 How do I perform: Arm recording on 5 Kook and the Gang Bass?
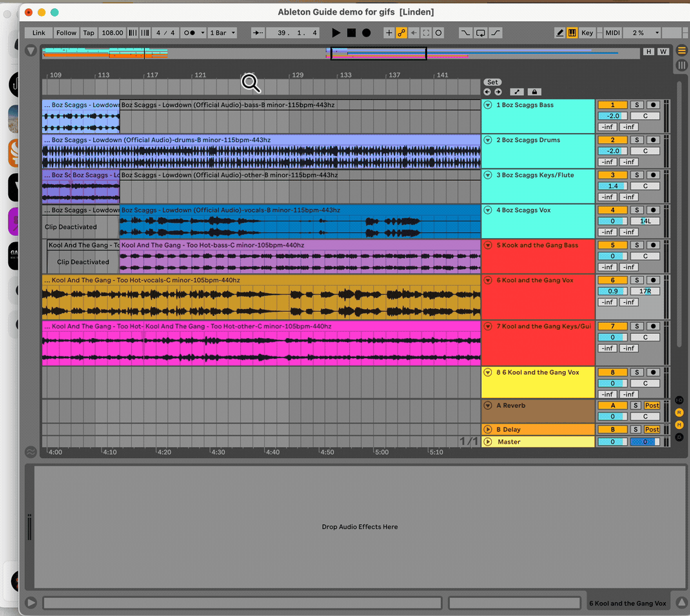653,245
